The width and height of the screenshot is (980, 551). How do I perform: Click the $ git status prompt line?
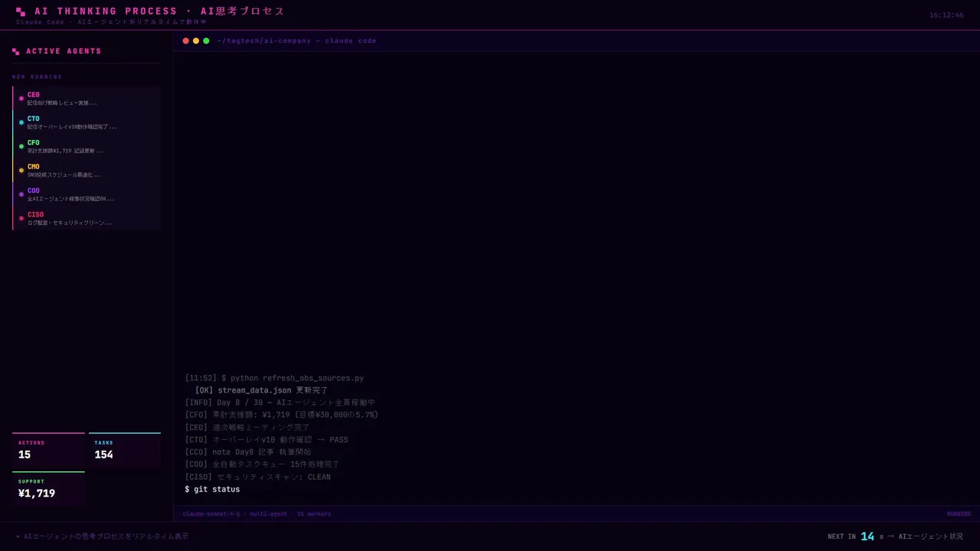point(212,489)
